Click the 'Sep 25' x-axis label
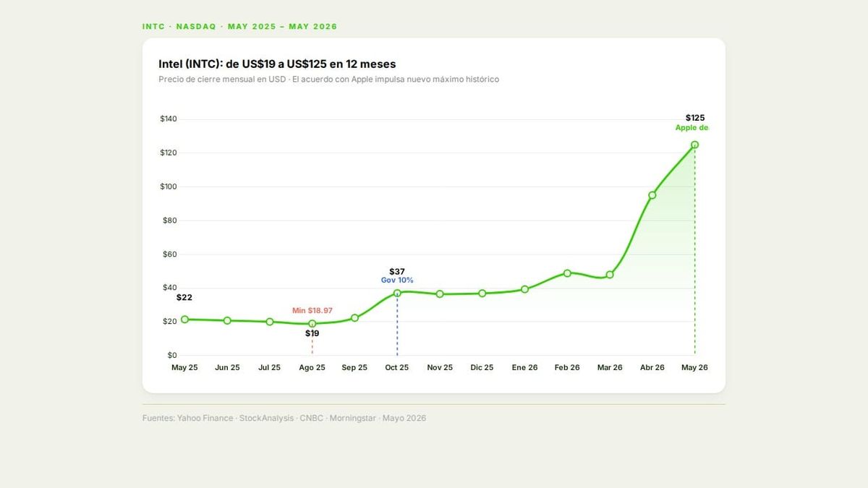 click(354, 367)
